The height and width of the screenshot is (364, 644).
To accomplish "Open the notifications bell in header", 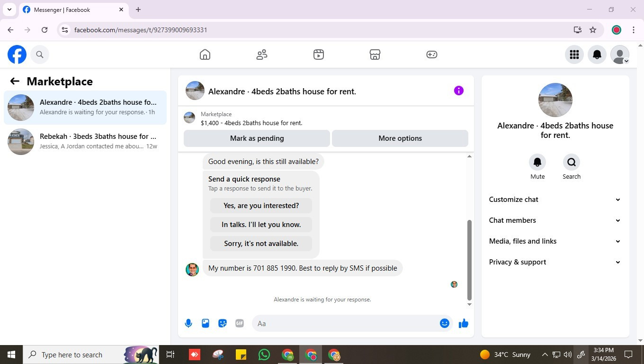I will (597, 55).
